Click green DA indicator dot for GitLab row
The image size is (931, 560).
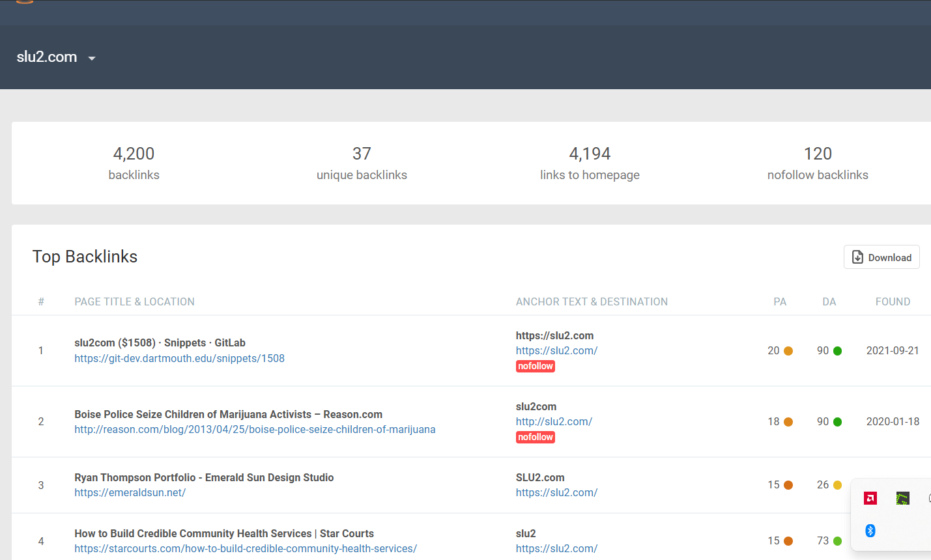(x=837, y=351)
